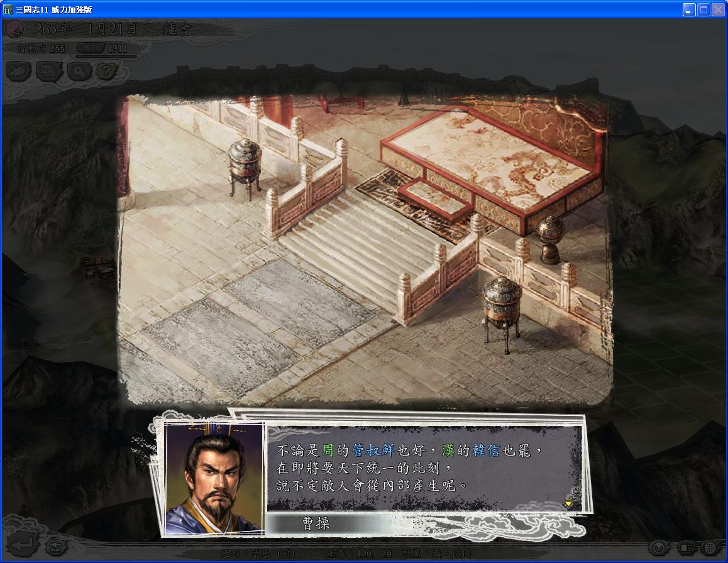Click the speaker name plate 曹操
Screen dimensions: 728x563
pos(316,523)
